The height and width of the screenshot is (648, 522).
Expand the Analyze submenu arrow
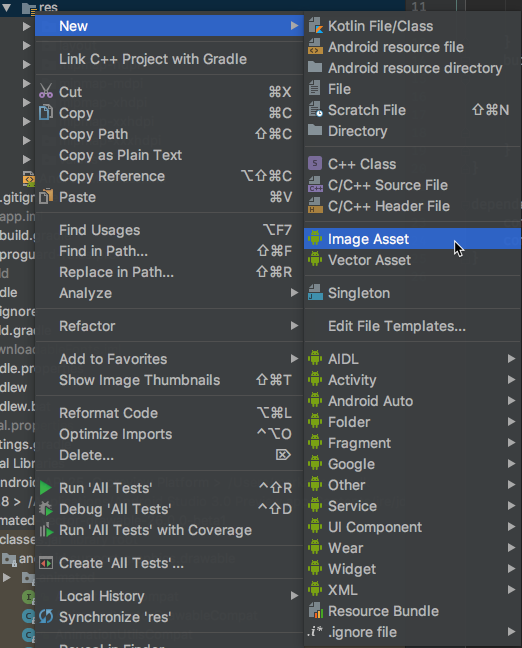294,293
